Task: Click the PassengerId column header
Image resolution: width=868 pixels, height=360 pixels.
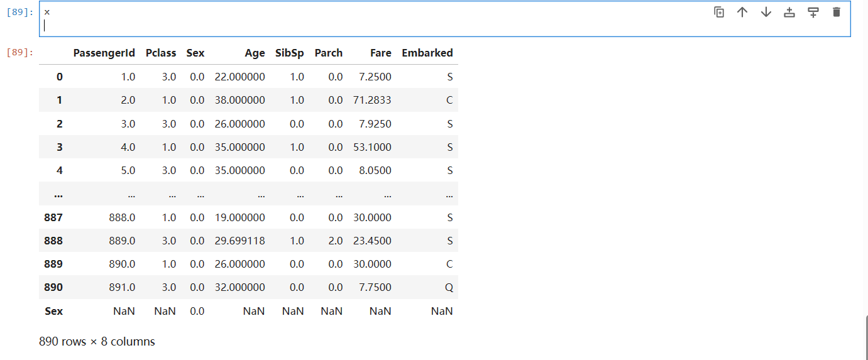Action: pyautogui.click(x=104, y=53)
